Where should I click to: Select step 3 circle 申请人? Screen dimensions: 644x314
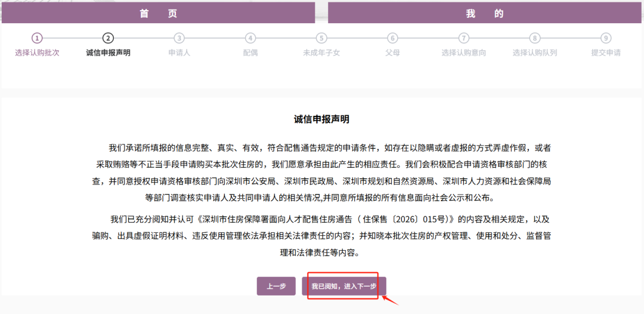179,38
